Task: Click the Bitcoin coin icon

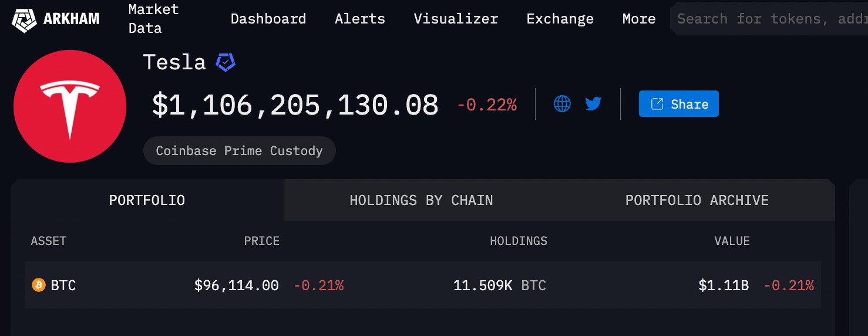Action: click(x=38, y=285)
